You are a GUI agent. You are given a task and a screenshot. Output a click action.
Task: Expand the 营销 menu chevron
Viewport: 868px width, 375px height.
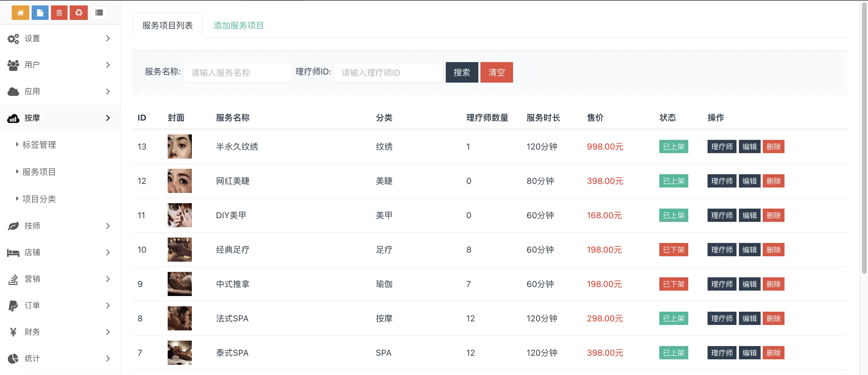tap(108, 279)
